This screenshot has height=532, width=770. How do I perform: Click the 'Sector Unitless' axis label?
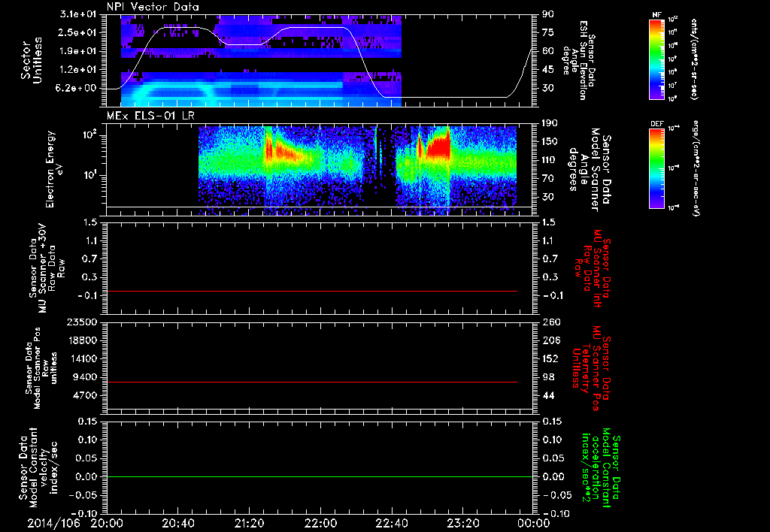31,61
